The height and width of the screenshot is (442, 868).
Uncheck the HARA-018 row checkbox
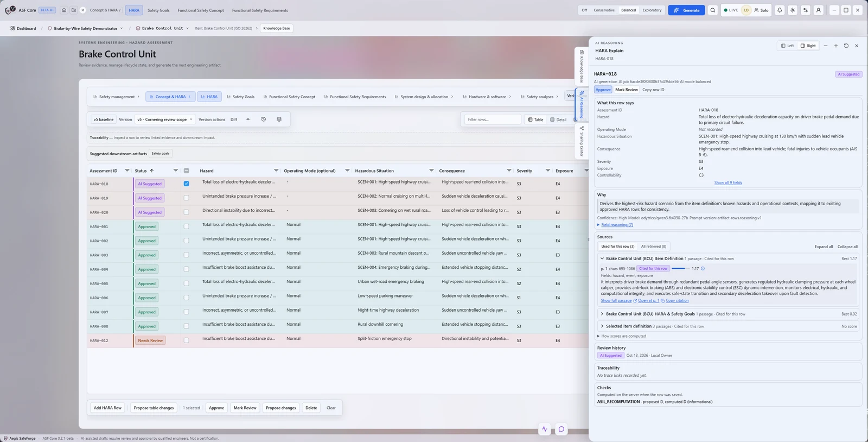point(186,184)
